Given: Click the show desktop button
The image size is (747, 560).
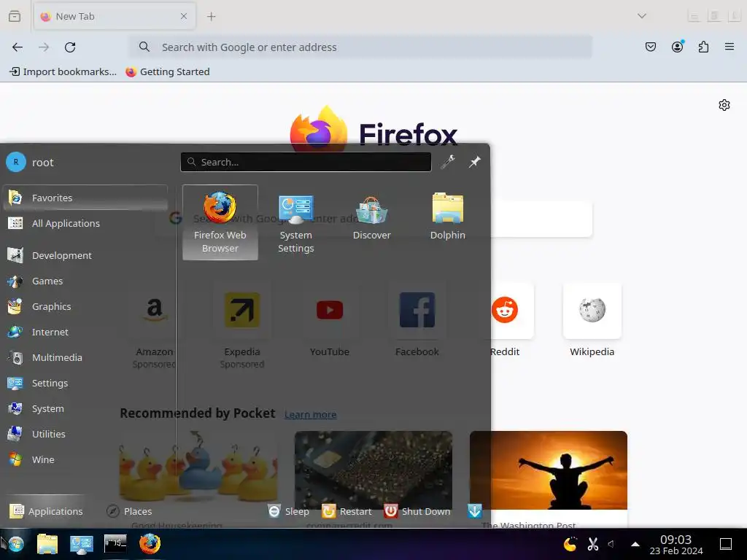Looking at the screenshot, I should (x=726, y=544).
